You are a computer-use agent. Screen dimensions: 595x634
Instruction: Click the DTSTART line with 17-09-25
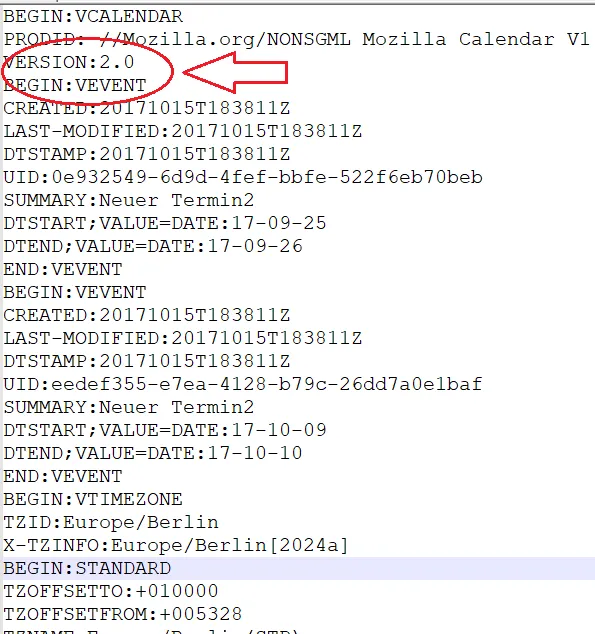165,223
